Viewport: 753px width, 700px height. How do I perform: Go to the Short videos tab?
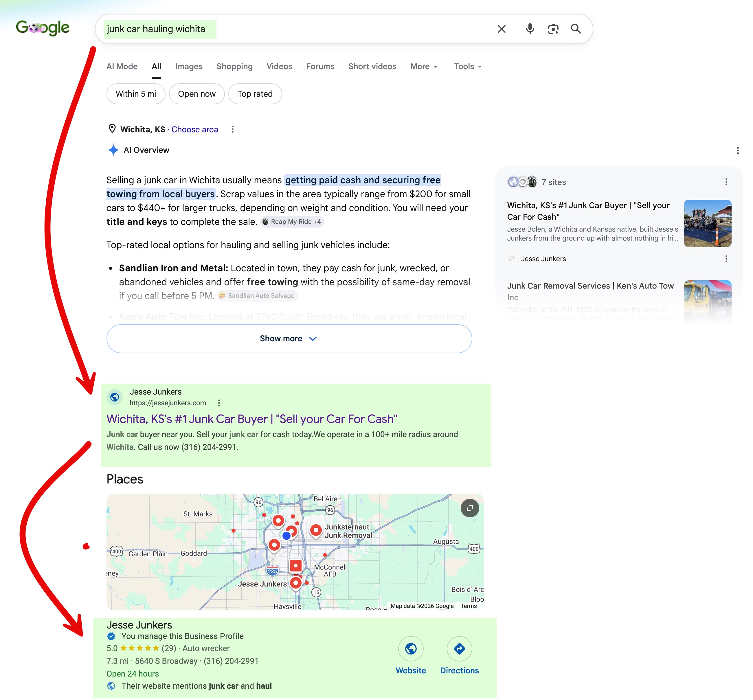(x=372, y=66)
